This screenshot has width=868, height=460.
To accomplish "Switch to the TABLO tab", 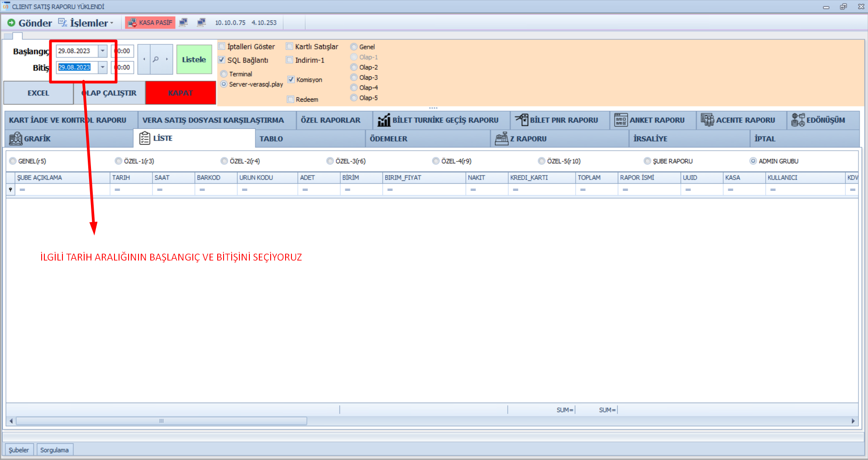I will pos(271,139).
